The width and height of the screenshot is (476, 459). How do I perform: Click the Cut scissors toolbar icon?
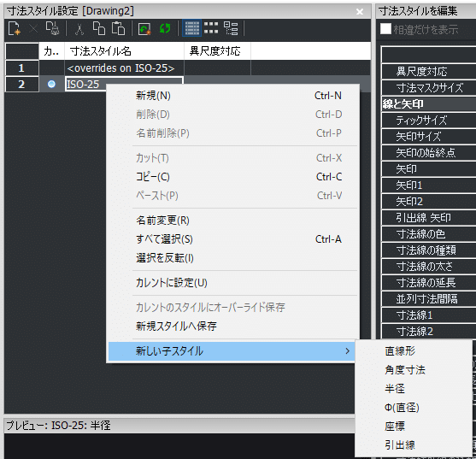[79, 29]
